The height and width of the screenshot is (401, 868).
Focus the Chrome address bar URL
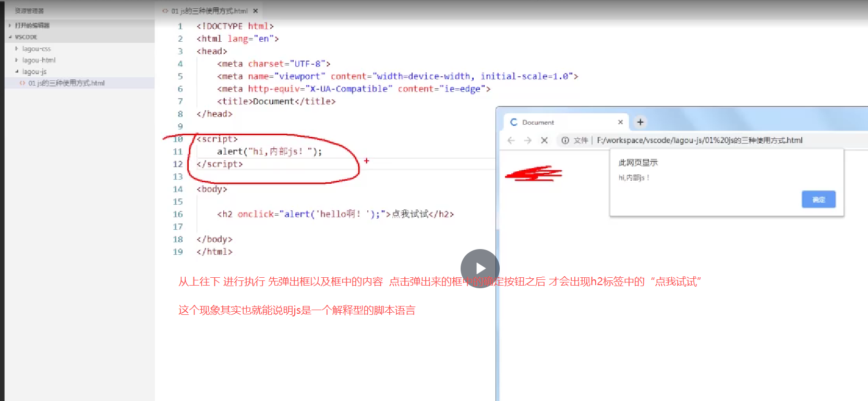[x=700, y=140]
